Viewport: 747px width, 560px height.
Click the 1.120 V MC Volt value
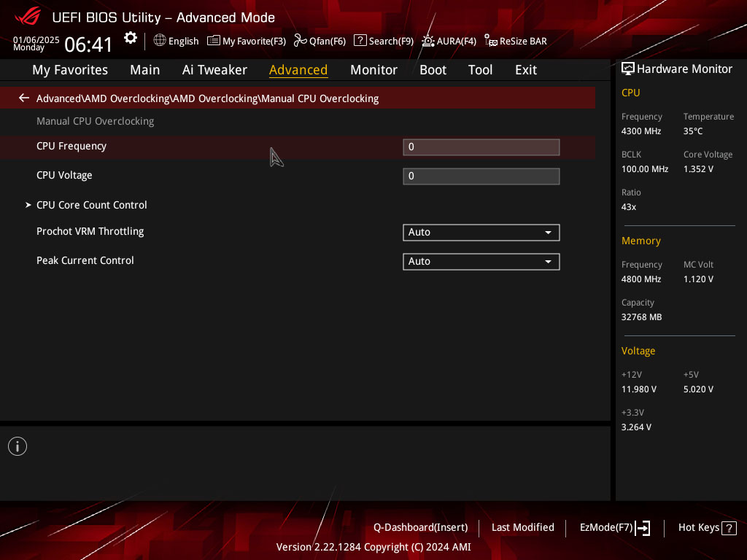tap(698, 279)
